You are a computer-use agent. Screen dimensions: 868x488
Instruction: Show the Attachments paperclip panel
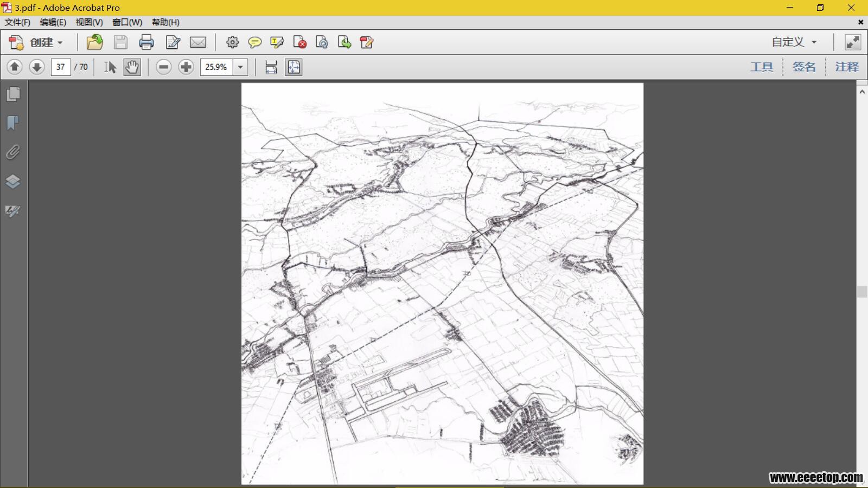coord(13,152)
